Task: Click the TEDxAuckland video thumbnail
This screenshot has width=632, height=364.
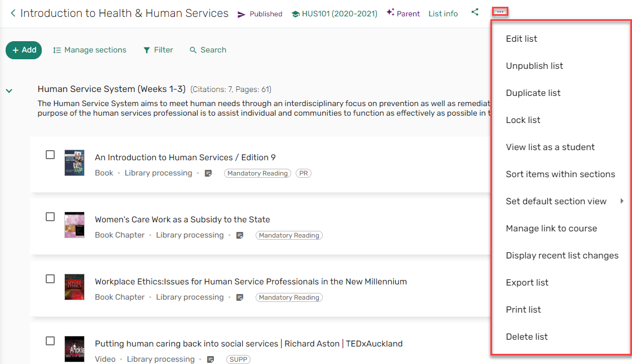Action: [x=74, y=349]
